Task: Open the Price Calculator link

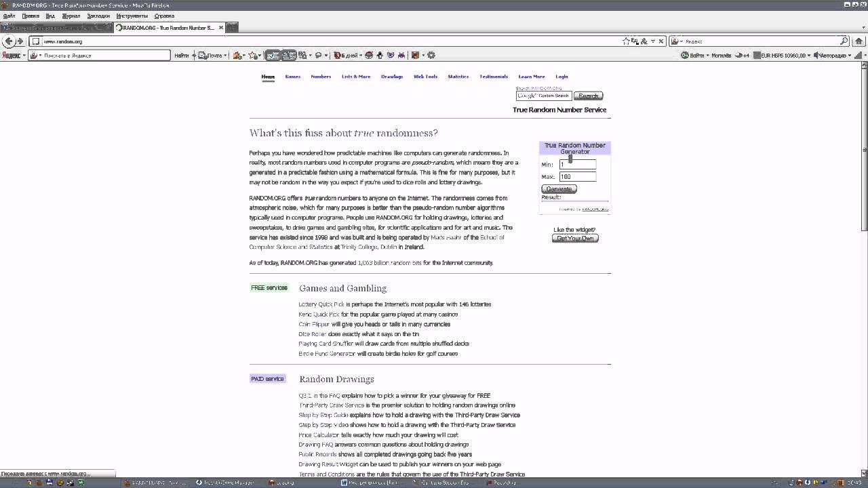Action: pos(319,434)
